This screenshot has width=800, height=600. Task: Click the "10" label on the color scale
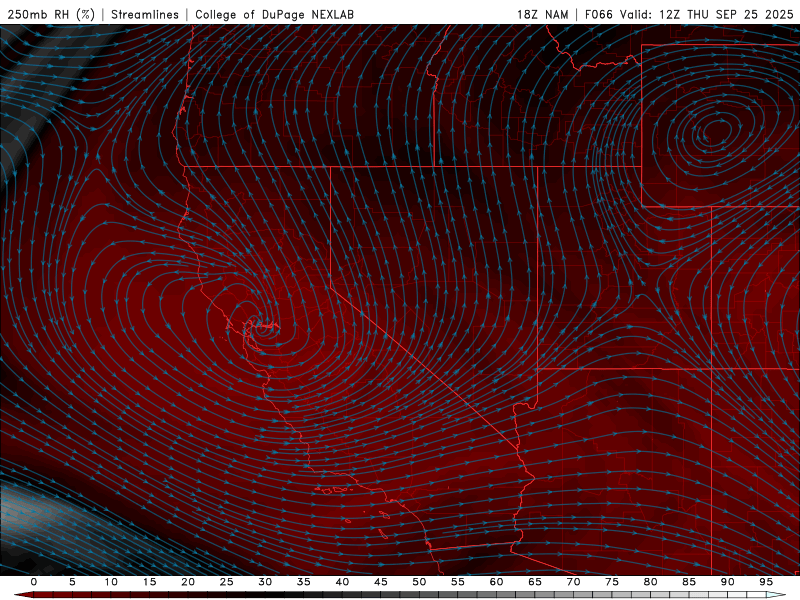point(111,582)
